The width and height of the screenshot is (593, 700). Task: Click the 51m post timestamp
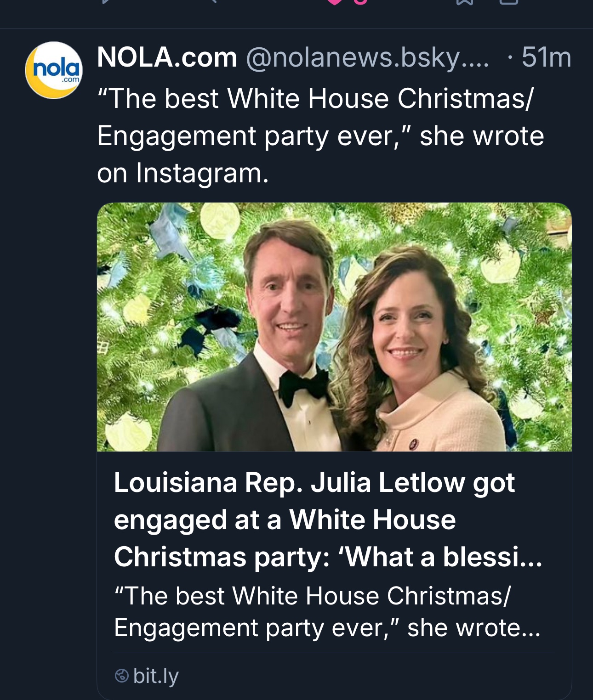(546, 58)
